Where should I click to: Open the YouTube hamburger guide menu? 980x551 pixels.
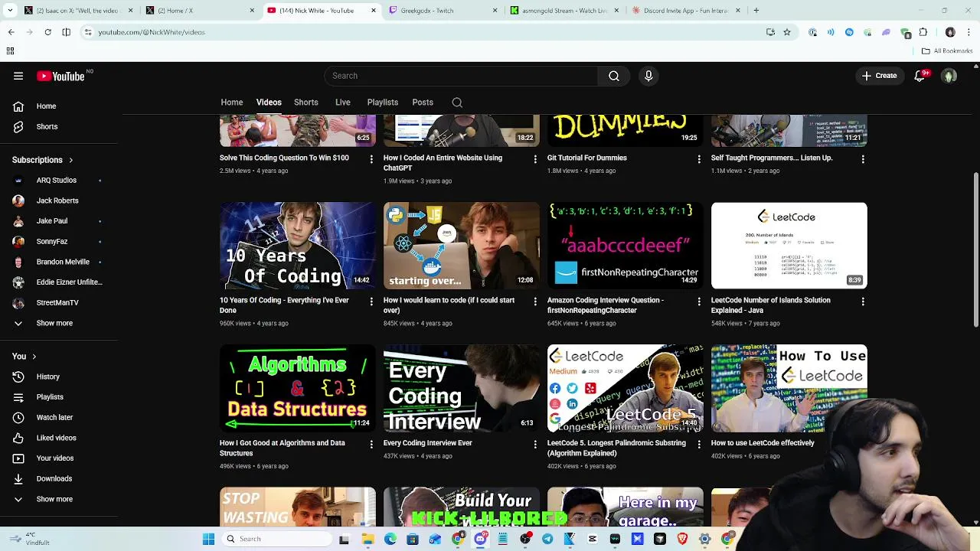(18, 76)
